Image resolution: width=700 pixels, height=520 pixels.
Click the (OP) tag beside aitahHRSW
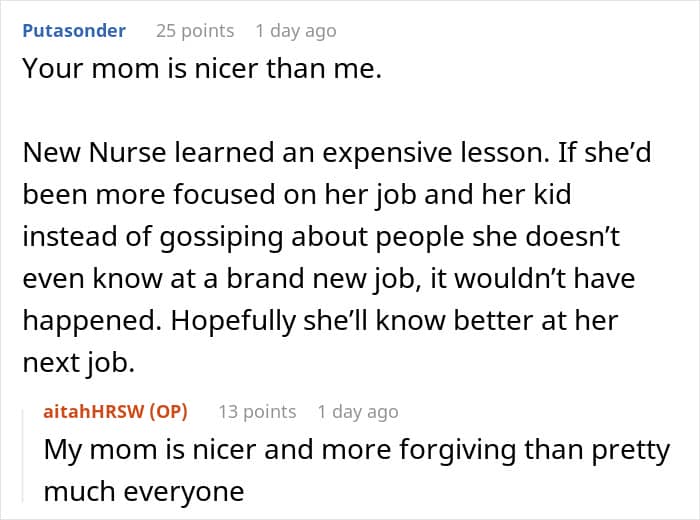(x=168, y=411)
